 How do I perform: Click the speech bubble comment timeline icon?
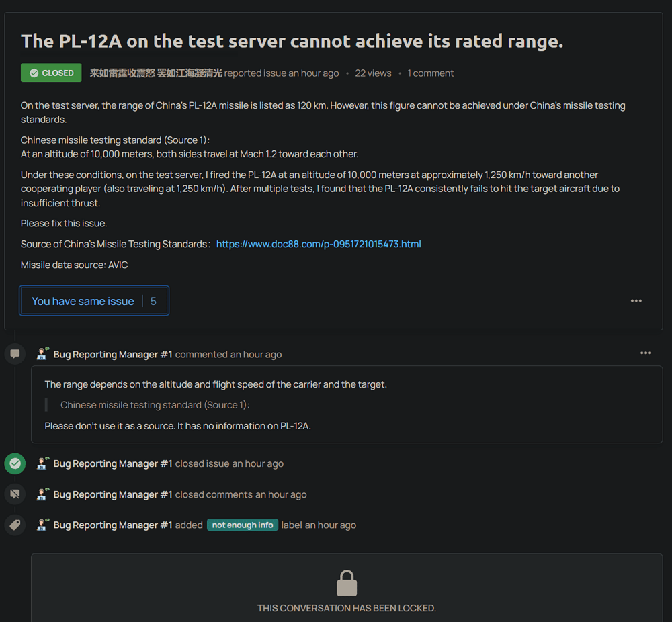tap(15, 354)
